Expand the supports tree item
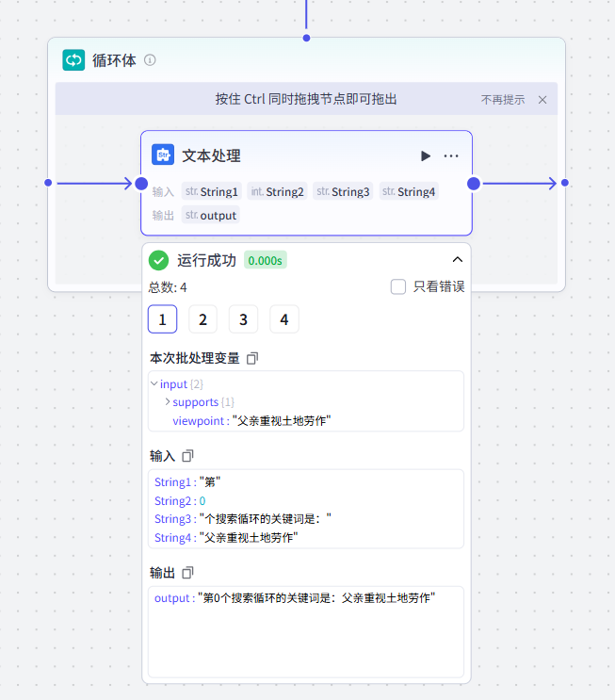 [x=168, y=402]
